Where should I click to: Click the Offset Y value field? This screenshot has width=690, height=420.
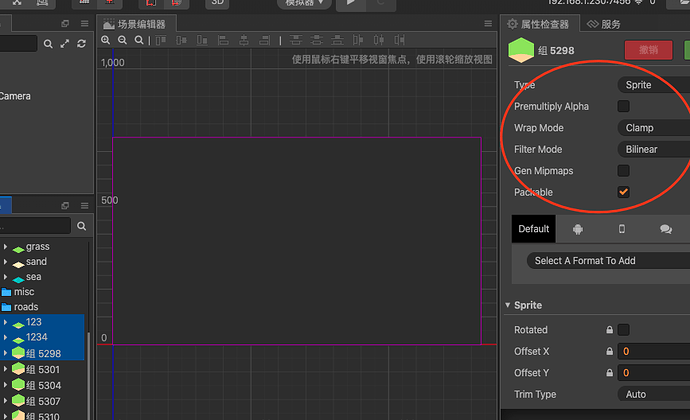pos(654,373)
